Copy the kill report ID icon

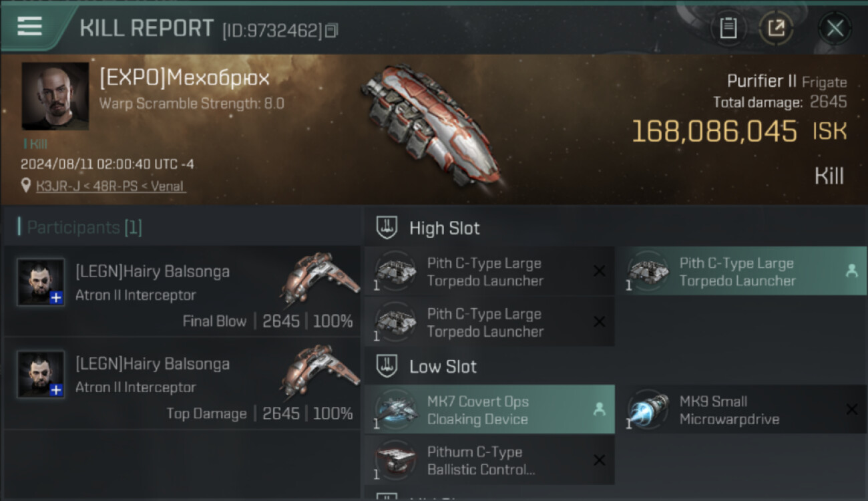click(x=332, y=30)
